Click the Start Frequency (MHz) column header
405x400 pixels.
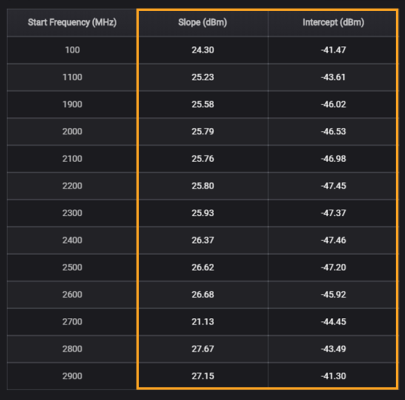tap(72, 23)
